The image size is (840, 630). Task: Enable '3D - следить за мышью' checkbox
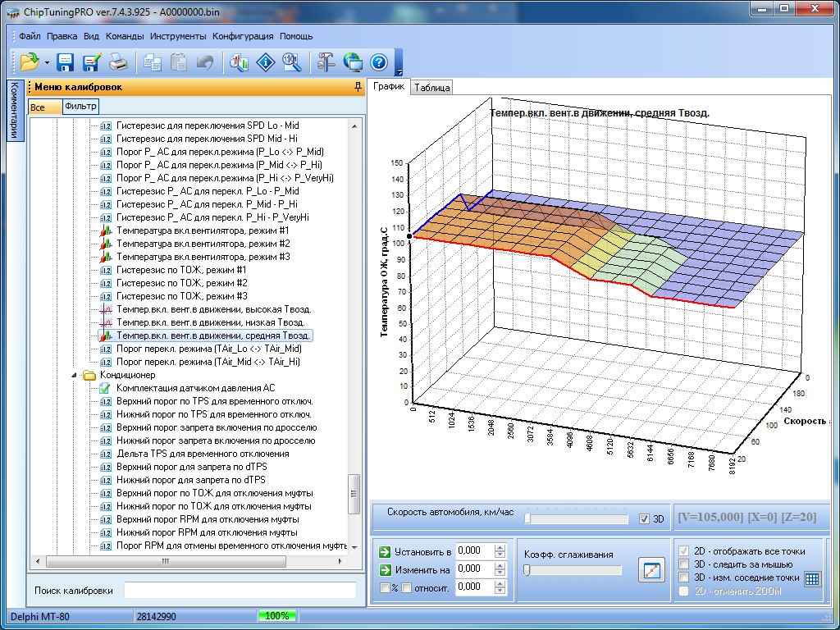tap(684, 564)
